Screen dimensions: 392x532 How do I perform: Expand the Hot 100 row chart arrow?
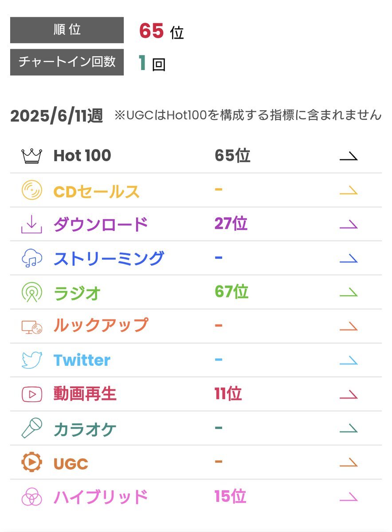[x=349, y=156]
